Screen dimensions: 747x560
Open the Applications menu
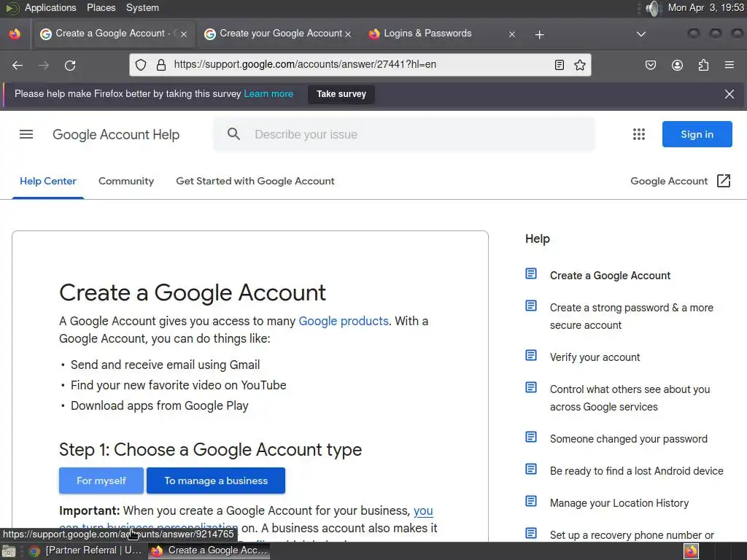50,7
